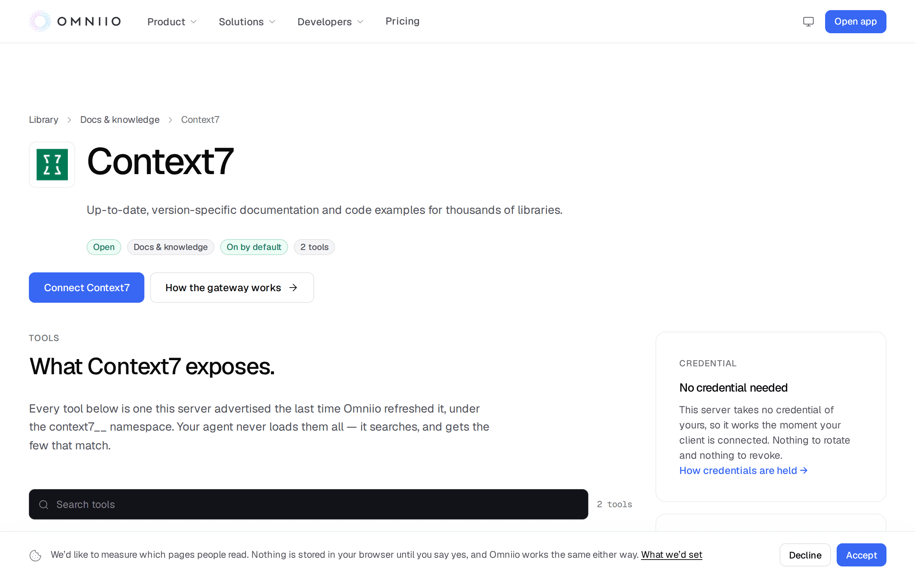
Task: Open How the gateway works
Action: point(232,288)
